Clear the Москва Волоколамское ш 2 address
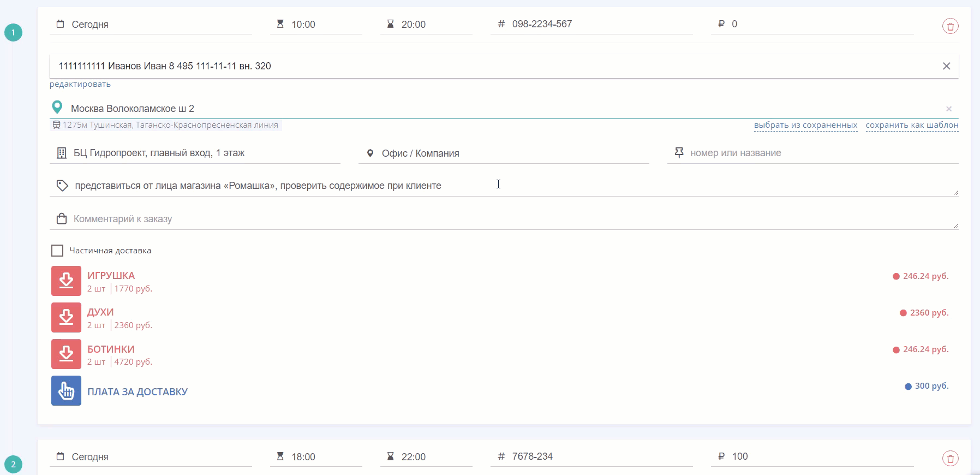Viewport: 980px width, 475px height. [x=949, y=109]
